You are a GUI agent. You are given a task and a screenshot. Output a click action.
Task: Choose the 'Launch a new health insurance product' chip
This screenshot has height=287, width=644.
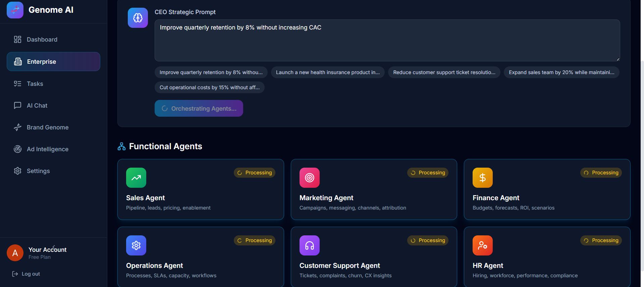(328, 72)
